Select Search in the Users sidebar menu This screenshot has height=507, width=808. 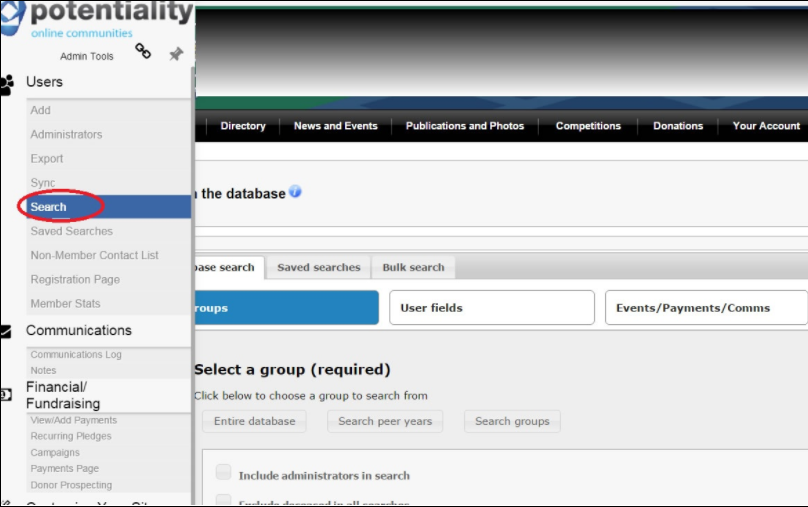[49, 207]
